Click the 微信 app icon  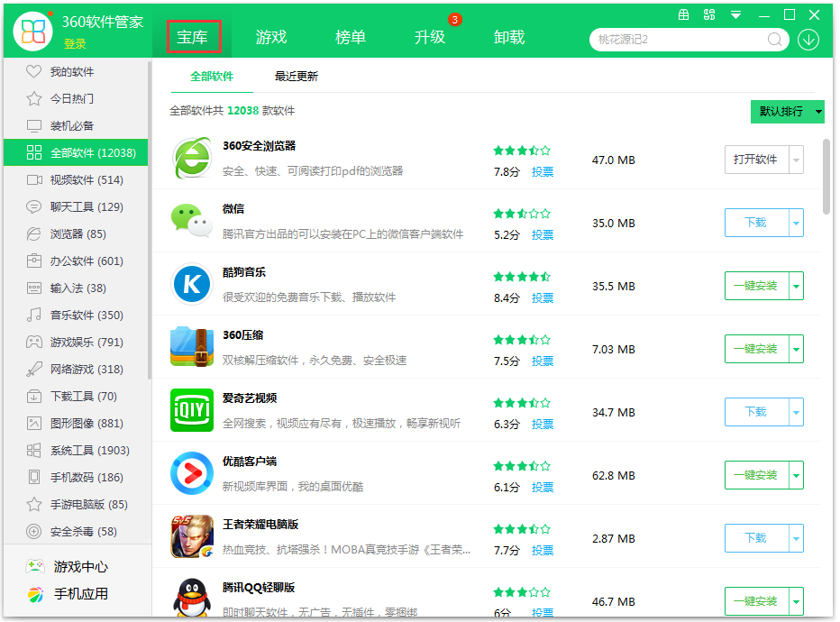191,221
